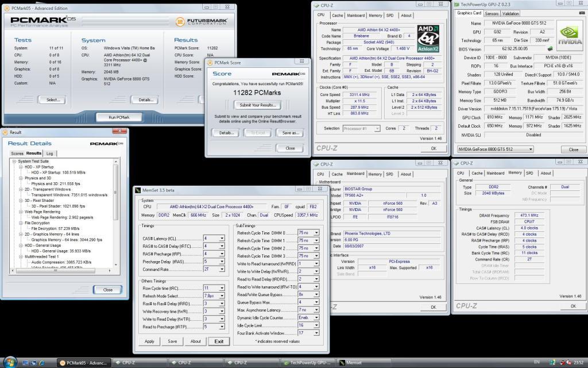The height and width of the screenshot is (368, 588).
Task: Activate Memset taskbar button
Action: (363, 363)
